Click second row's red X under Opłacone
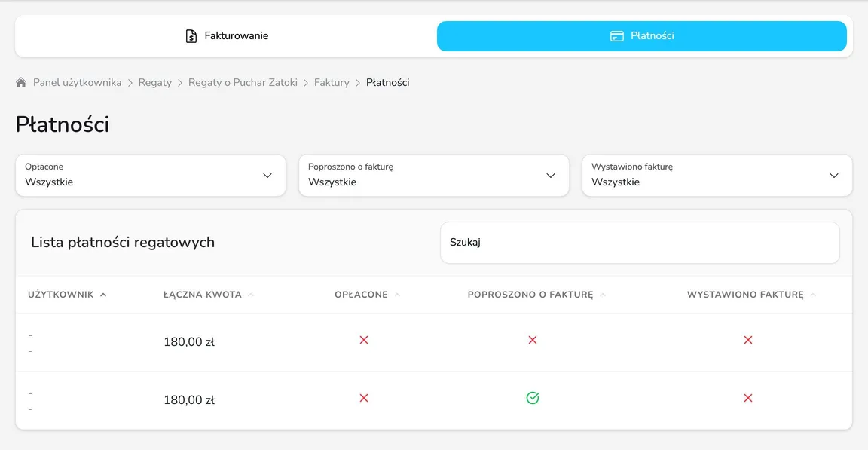The image size is (868, 450). [364, 398]
